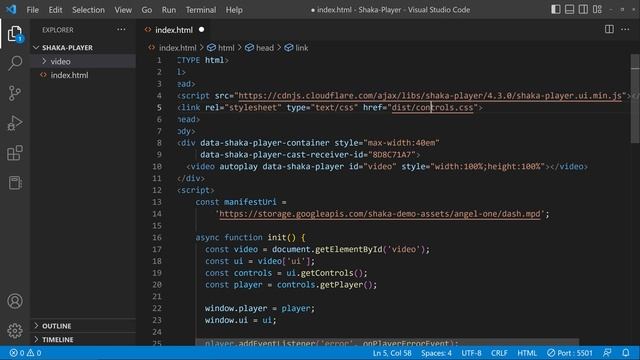The height and width of the screenshot is (360, 640).
Task: Click on 'getPlayer' in line 20
Action: [x=342, y=285]
